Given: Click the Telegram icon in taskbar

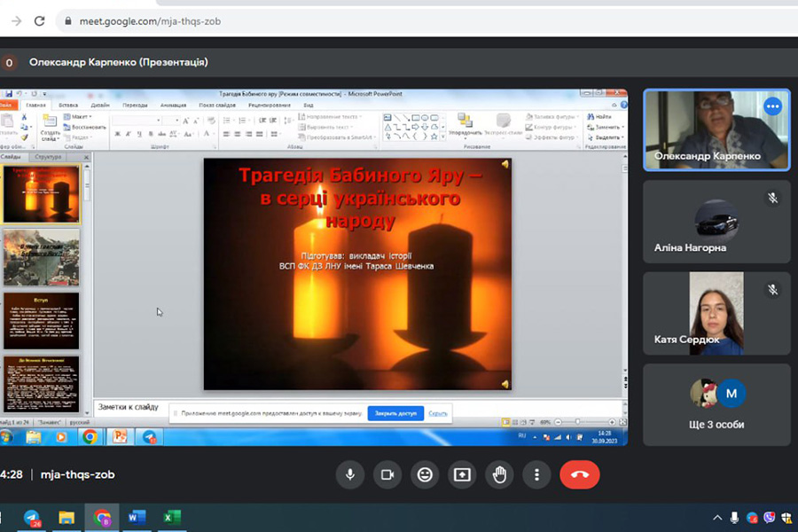Looking at the screenshot, I should coord(32,517).
